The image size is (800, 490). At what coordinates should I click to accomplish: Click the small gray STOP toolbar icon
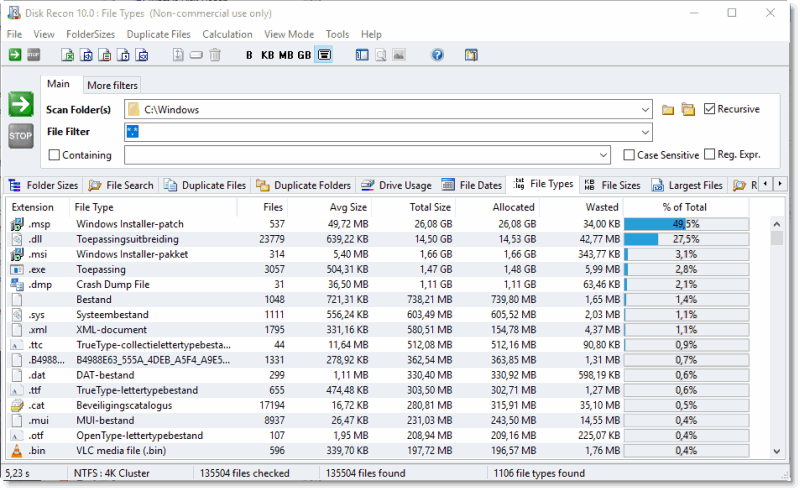pos(34,55)
